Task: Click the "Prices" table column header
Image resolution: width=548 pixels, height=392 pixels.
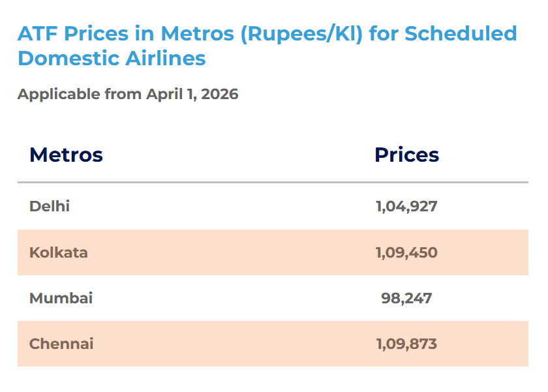Action: (406, 155)
